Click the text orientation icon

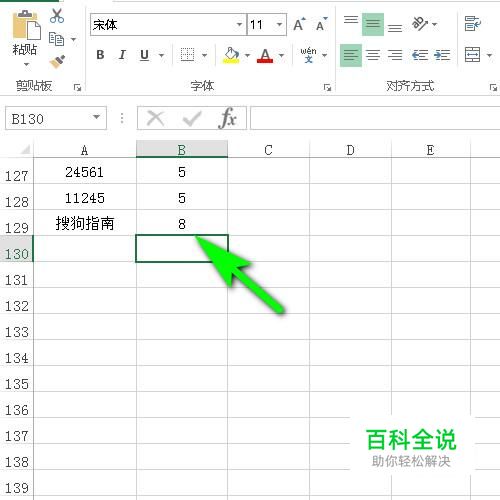[420, 23]
